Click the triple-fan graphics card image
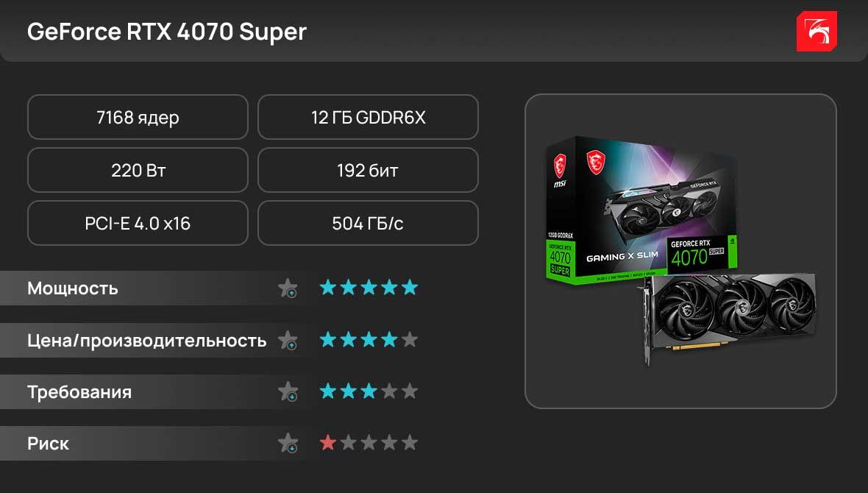The width and height of the screenshot is (868, 493). (730, 319)
